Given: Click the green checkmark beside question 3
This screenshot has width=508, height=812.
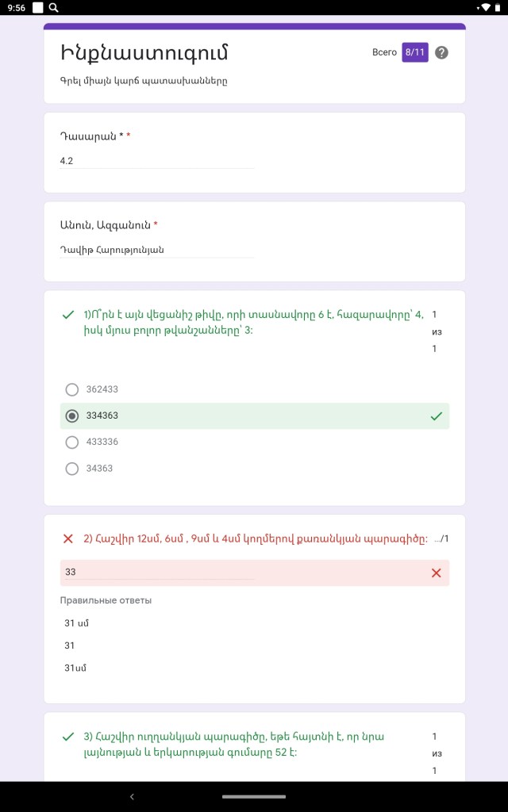Looking at the screenshot, I should (x=68, y=737).
